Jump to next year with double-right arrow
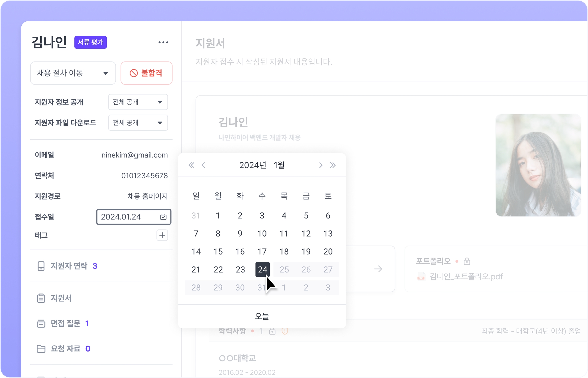 [x=333, y=165]
